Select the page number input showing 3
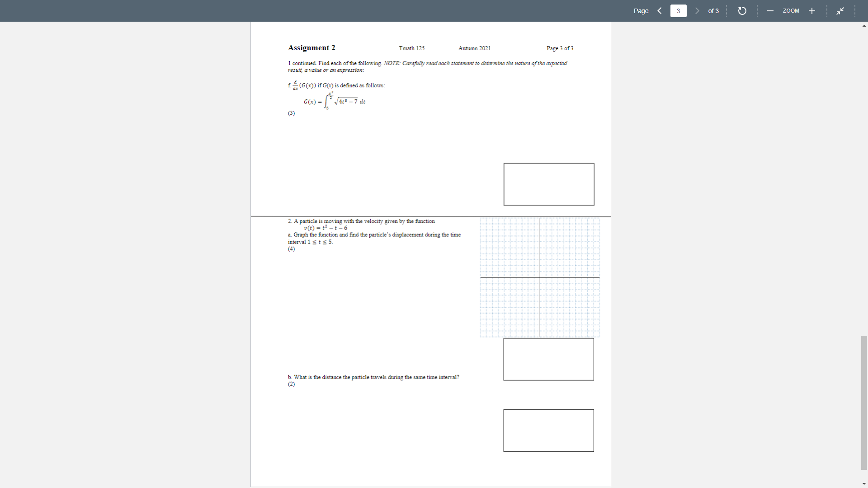This screenshot has width=868, height=488. pyautogui.click(x=678, y=10)
